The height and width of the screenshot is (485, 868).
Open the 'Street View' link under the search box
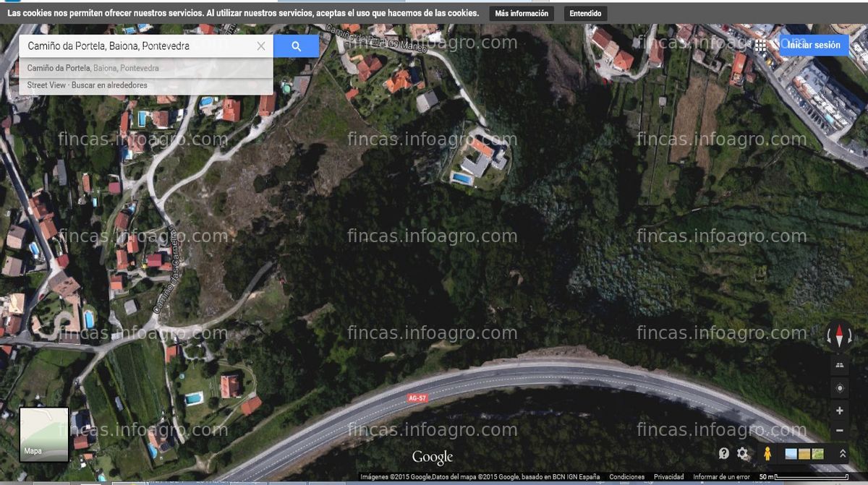coord(46,85)
